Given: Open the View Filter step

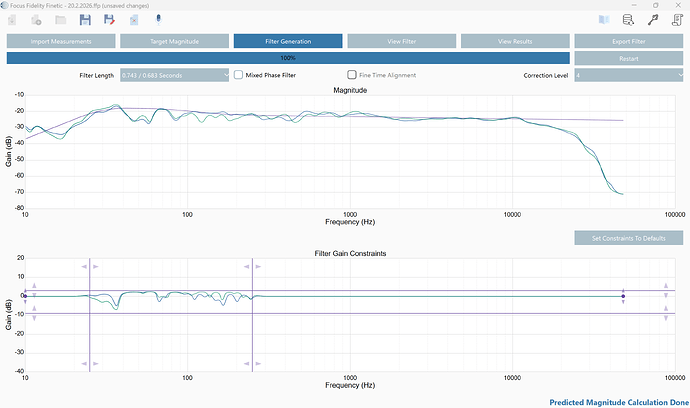Looking at the screenshot, I should [401, 41].
